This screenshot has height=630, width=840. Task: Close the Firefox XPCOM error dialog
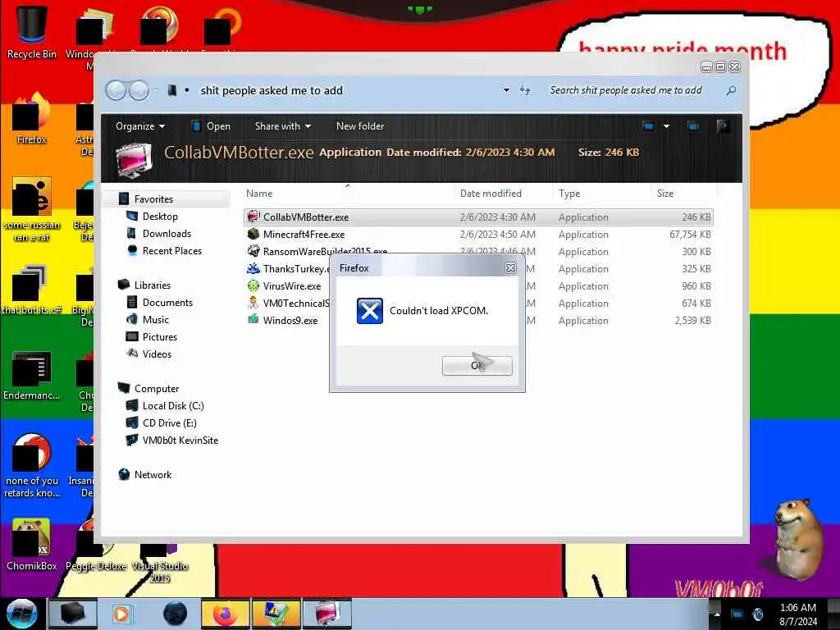point(510,268)
